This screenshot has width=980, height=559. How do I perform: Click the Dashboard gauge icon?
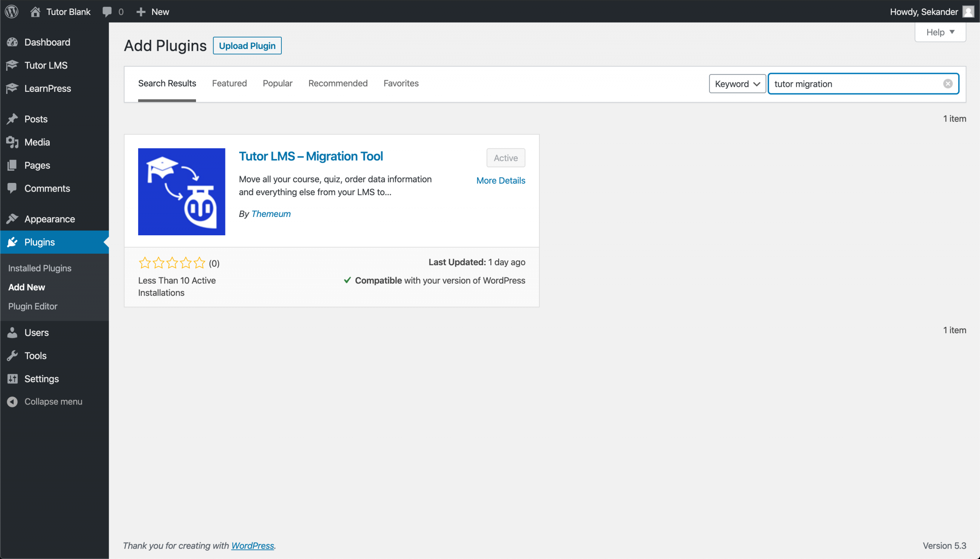tap(12, 42)
